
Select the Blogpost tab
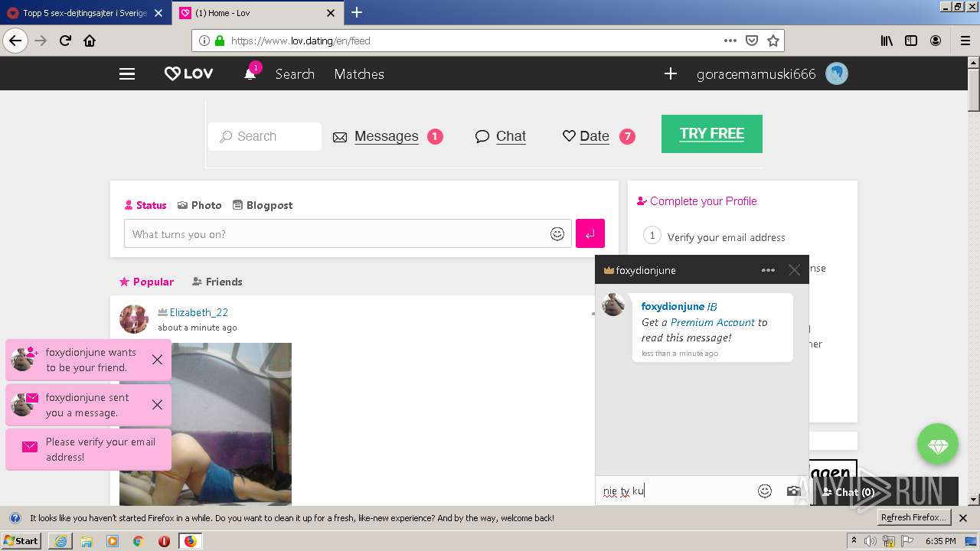tap(263, 205)
